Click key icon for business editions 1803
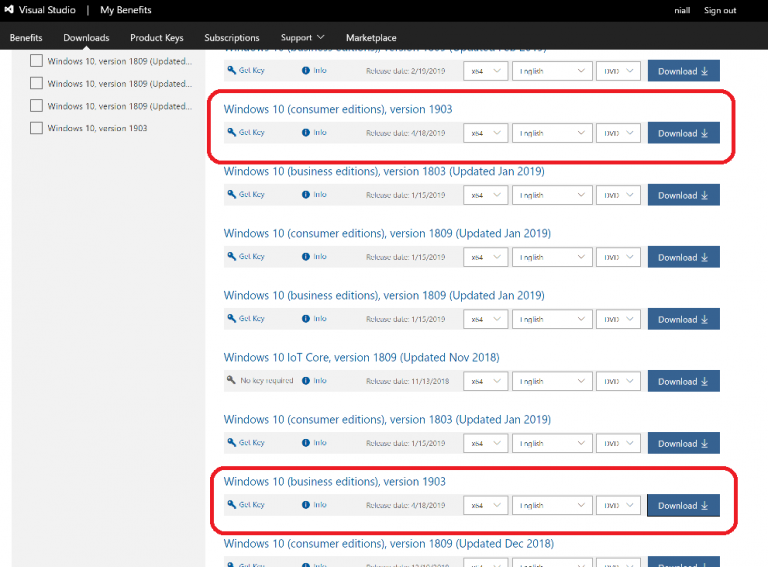Image resolution: width=768 pixels, height=567 pixels. pos(232,195)
